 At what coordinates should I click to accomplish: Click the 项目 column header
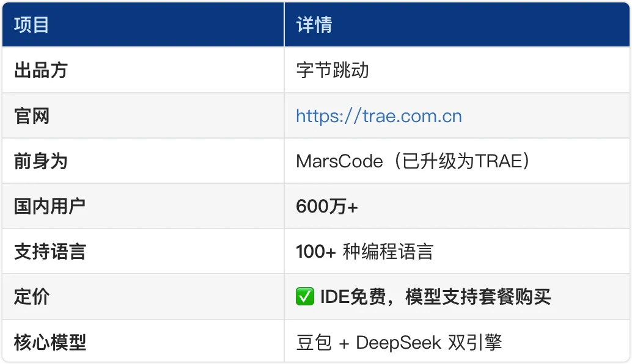[x=32, y=25]
